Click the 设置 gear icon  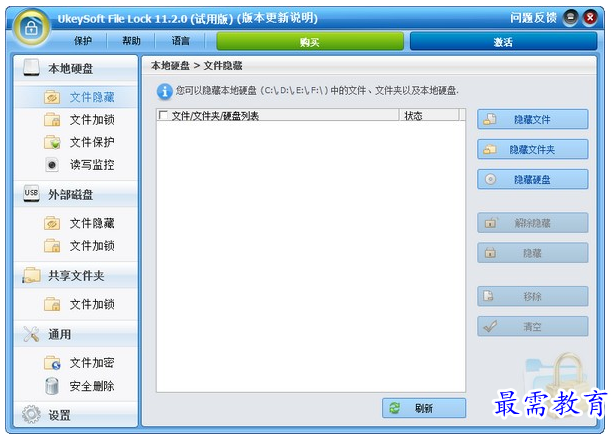coord(31,415)
